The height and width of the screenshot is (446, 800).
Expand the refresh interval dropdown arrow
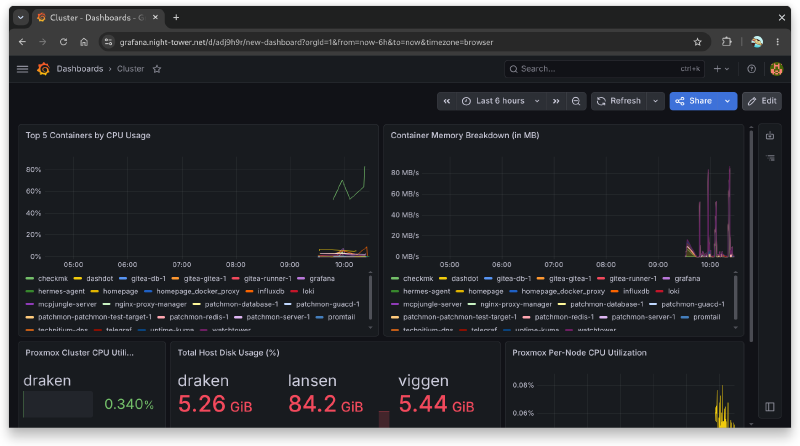(656, 101)
